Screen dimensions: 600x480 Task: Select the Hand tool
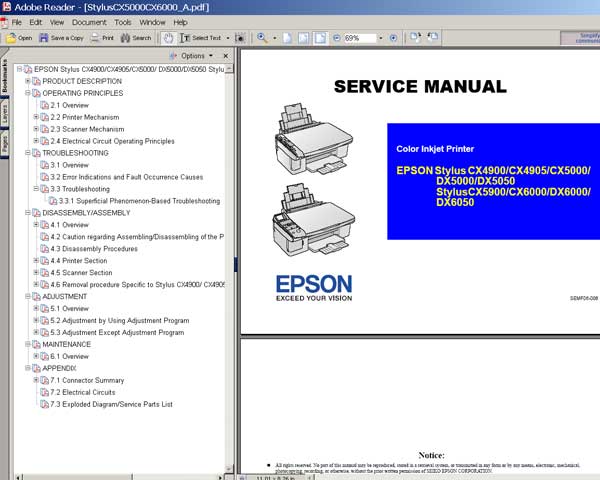(x=168, y=38)
